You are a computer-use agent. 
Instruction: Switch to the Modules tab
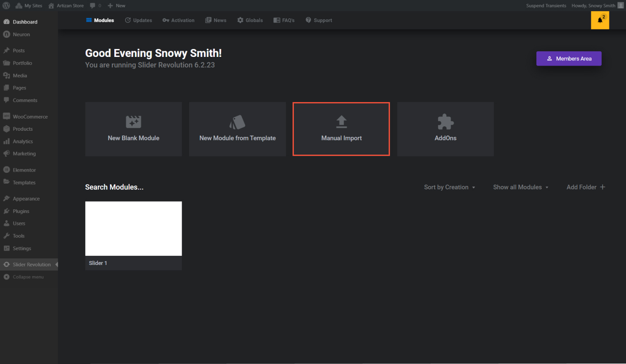point(100,20)
